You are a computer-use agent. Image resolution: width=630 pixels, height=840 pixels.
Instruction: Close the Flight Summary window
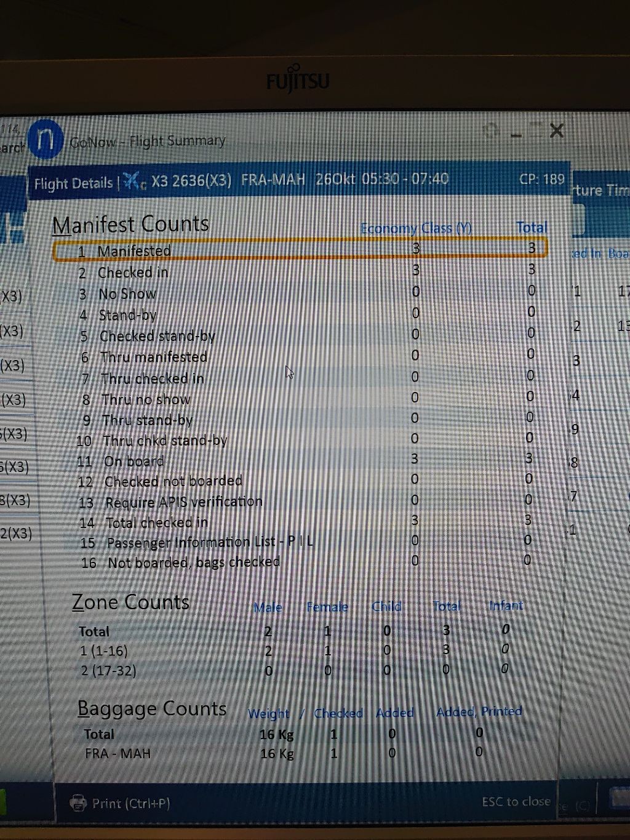point(556,131)
